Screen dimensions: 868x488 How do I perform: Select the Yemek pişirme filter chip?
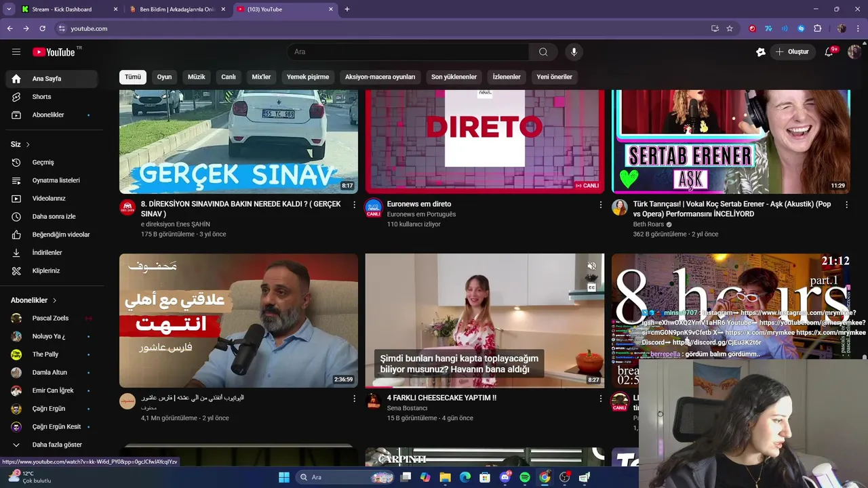click(x=308, y=77)
